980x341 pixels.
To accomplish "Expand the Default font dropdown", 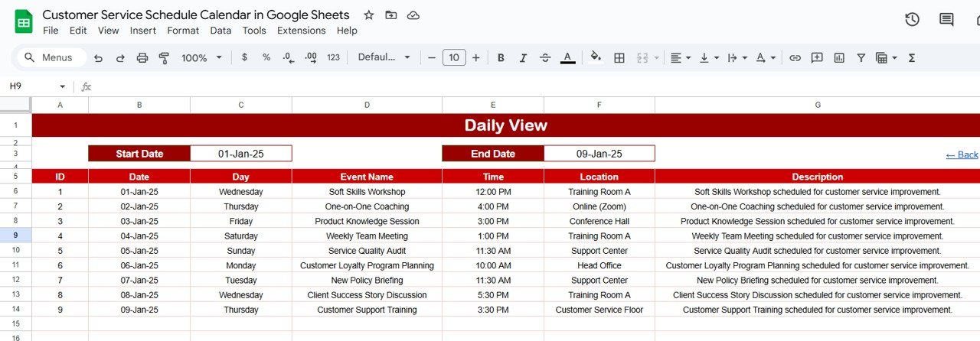I will pyautogui.click(x=384, y=58).
